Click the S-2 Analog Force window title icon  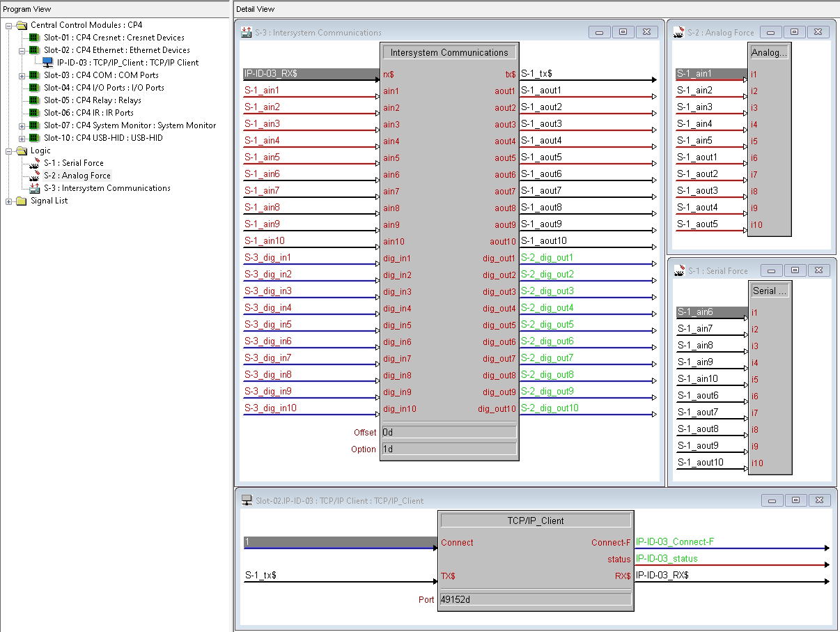pyautogui.click(x=679, y=32)
